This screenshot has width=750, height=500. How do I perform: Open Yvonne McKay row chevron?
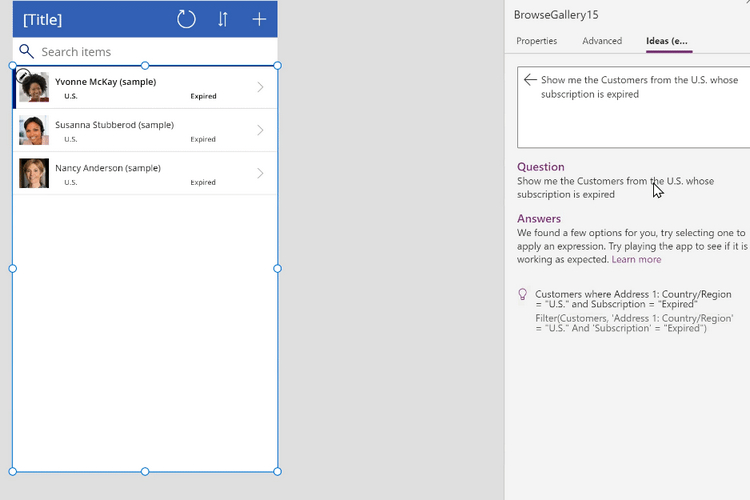point(260,87)
